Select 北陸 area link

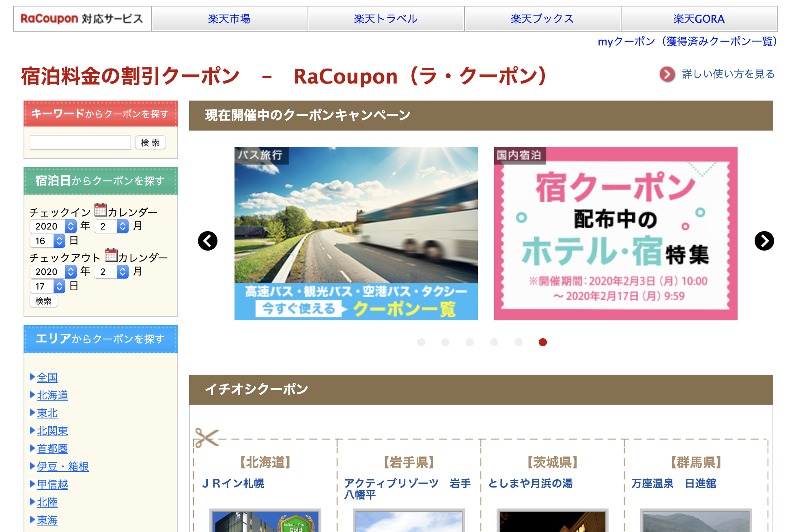point(47,502)
